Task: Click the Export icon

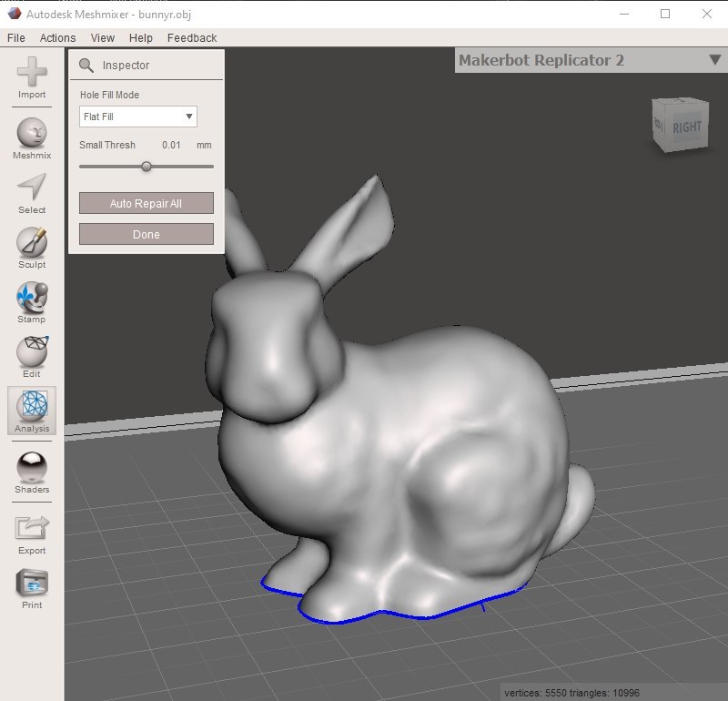Action: [32, 528]
